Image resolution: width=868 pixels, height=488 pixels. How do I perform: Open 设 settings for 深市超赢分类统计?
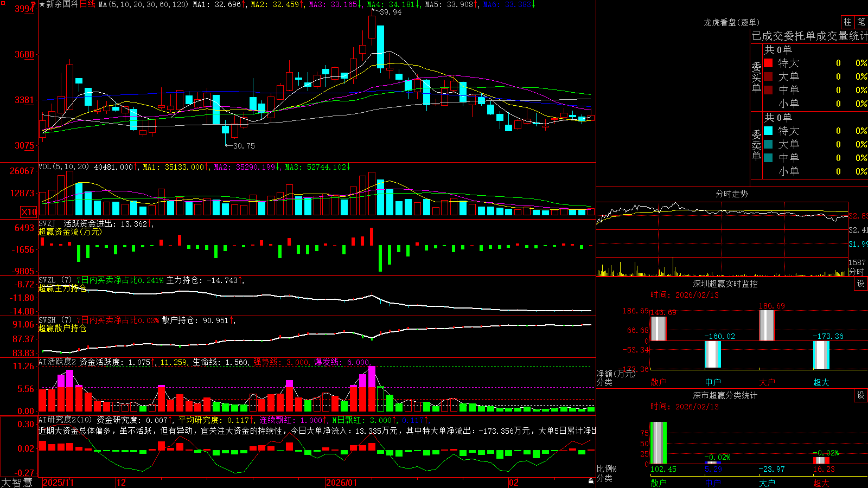[x=861, y=395]
